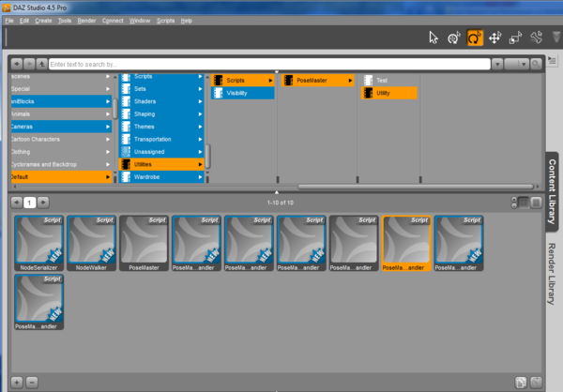
Task: Click the orange highlighted PoseMa...andler thumbnail
Action: (x=406, y=243)
